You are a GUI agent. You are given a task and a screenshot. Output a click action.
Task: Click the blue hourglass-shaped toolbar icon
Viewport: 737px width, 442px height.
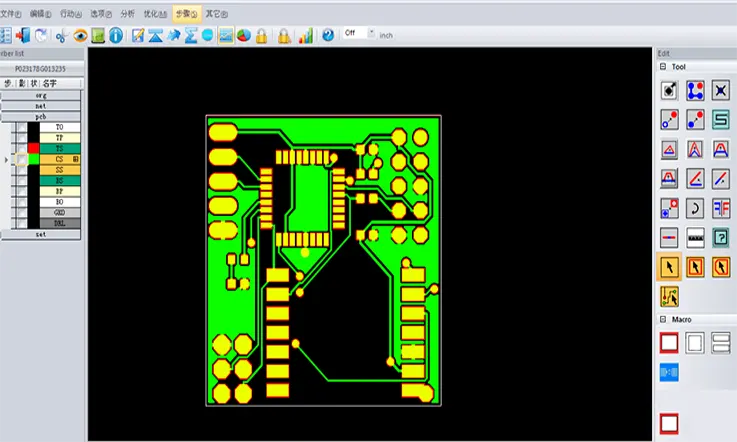[x=156, y=35]
